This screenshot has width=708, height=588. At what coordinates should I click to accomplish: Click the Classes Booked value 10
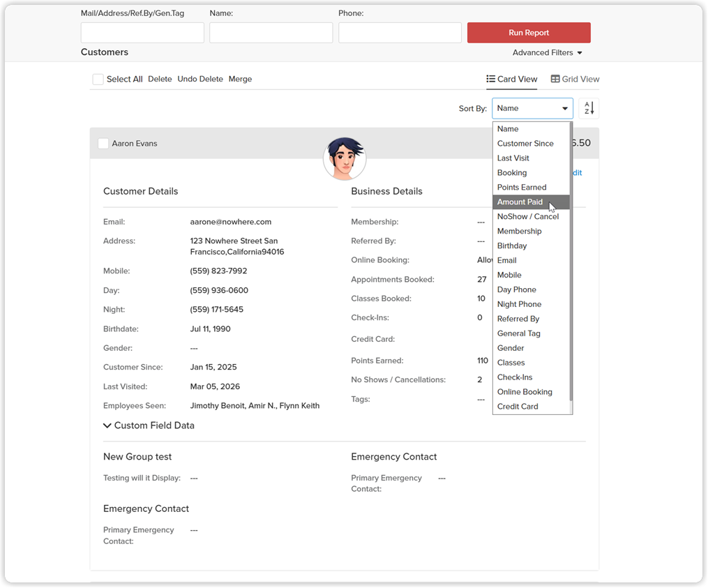point(481,299)
